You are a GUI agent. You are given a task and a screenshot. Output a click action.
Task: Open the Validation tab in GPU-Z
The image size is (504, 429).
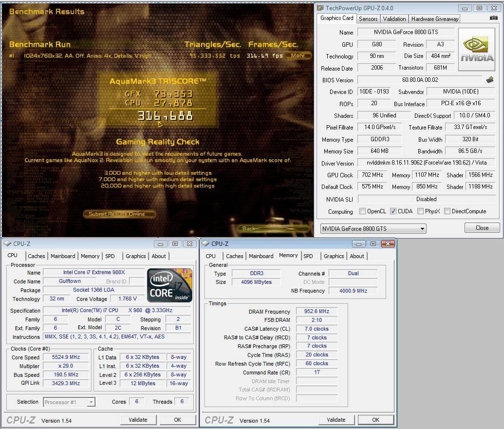click(x=394, y=19)
